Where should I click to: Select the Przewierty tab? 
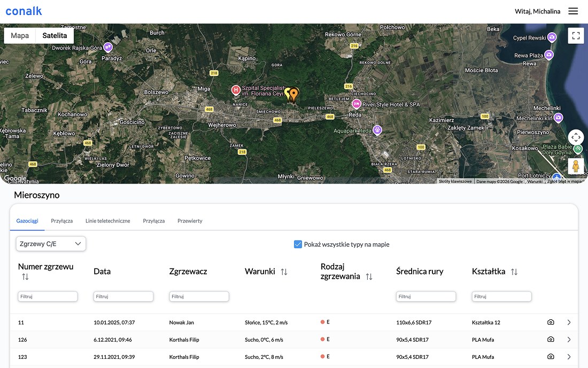point(190,221)
